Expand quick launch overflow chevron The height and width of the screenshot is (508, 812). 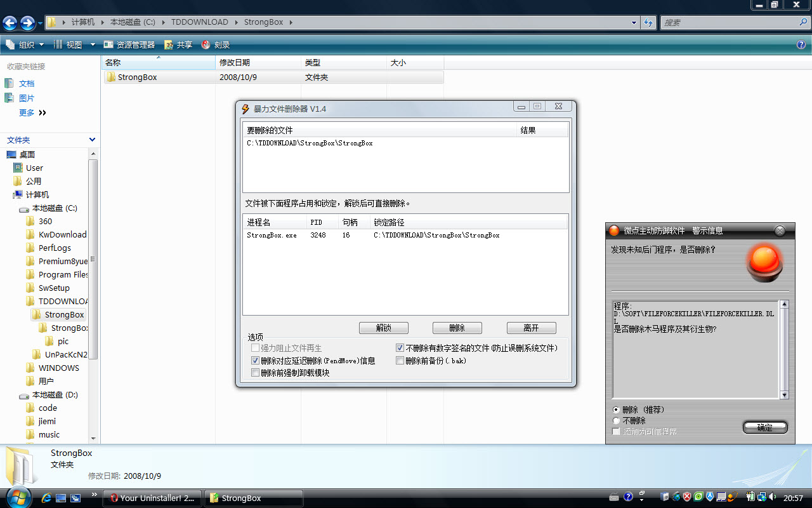pyautogui.click(x=95, y=493)
